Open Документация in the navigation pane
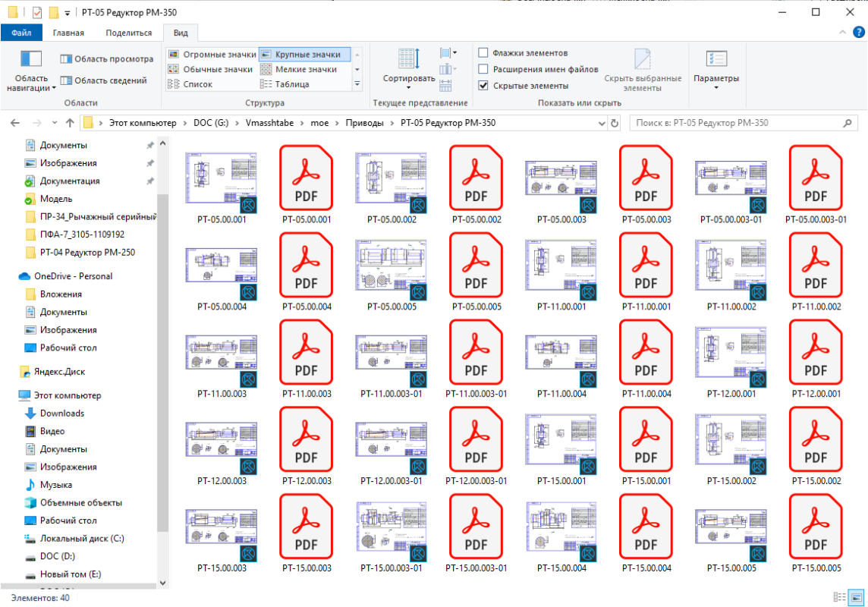Viewport: 868px width, 607px height. 70,181
